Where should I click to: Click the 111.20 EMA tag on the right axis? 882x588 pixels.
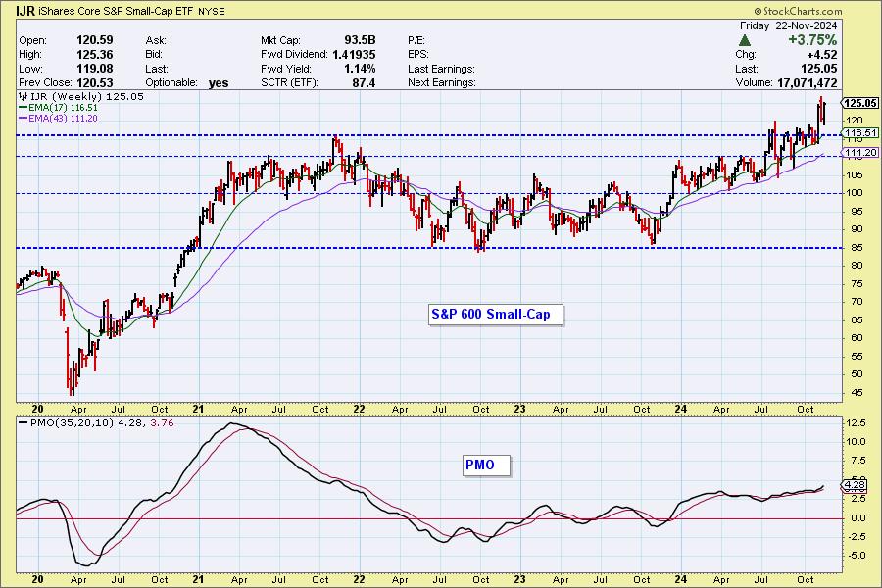(860, 153)
